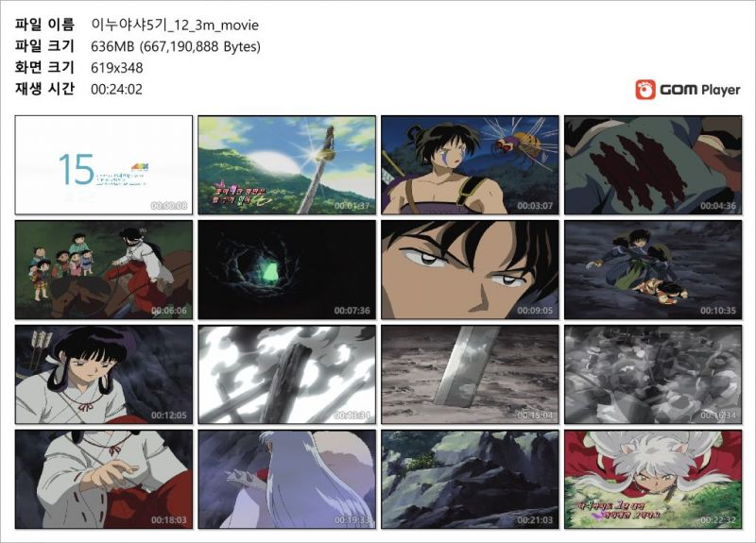
Task: Open the rocky landscape thumbnail at 00:21:03
Action: point(470,480)
